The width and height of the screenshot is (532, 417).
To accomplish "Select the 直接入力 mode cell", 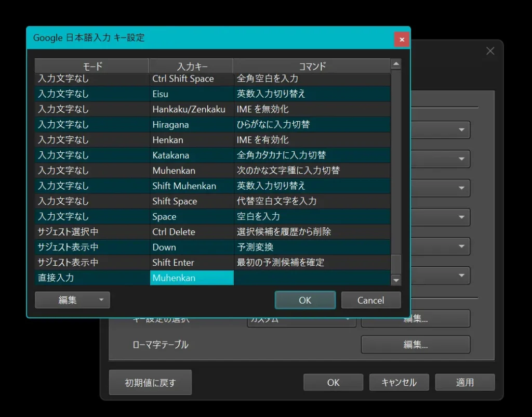I will point(92,278).
